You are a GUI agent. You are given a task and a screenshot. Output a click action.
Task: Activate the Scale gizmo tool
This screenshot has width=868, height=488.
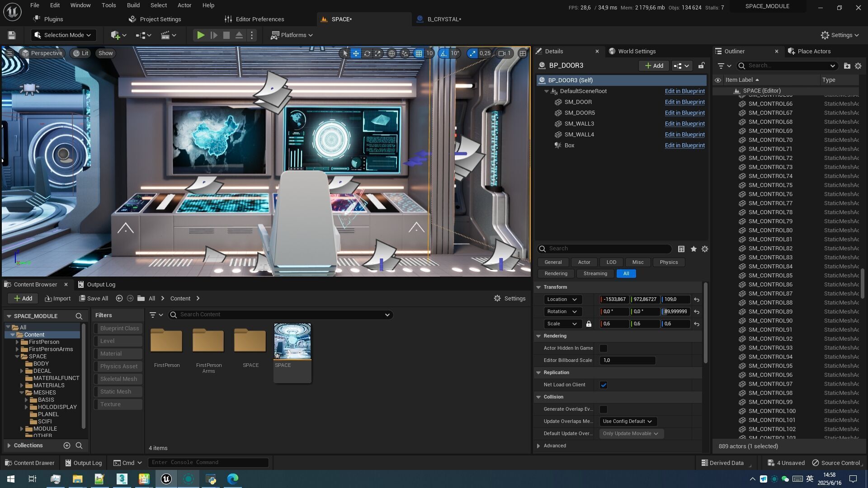[377, 53]
